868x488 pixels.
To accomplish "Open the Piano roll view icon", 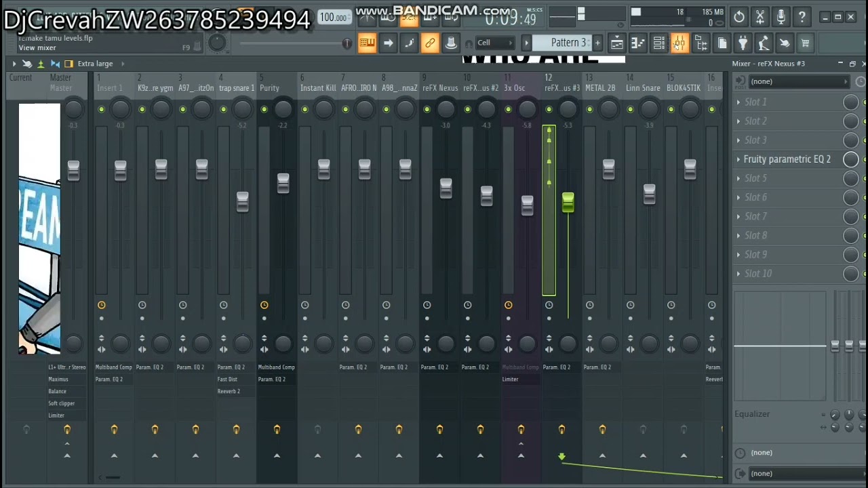I will tap(637, 43).
